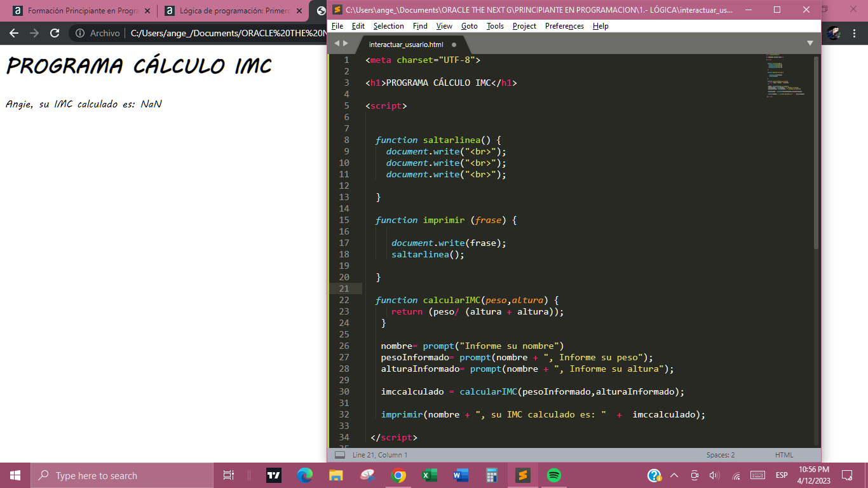Open the Goto menu

pyautogui.click(x=470, y=26)
